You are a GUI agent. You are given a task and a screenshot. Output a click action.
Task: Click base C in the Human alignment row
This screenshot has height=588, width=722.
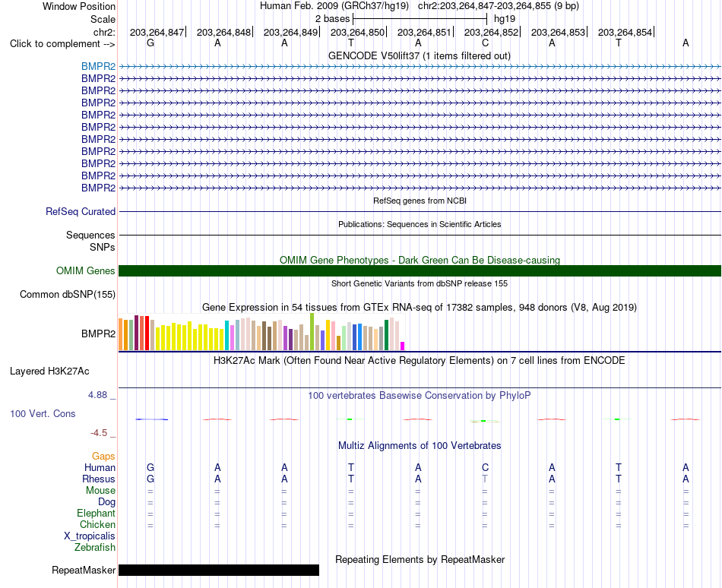pos(485,468)
